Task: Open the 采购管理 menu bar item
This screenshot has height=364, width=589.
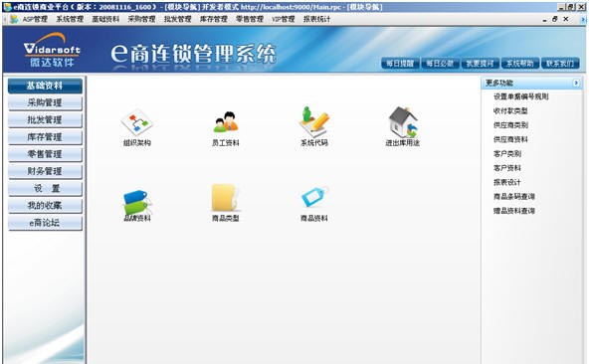Action: pyautogui.click(x=141, y=19)
